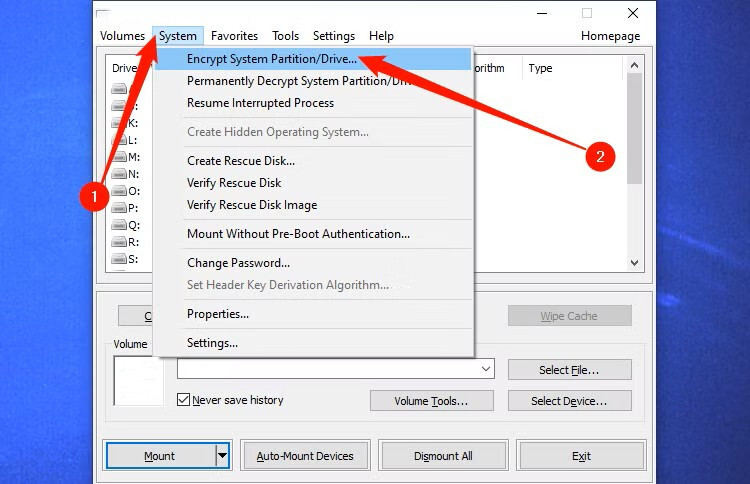Select Permanently Decrypt System Partition/Drive
Viewport: 750px width, 484px height.
pyautogui.click(x=313, y=81)
